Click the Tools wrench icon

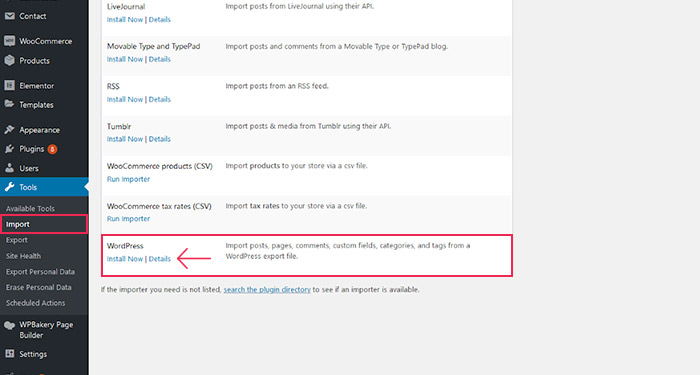tap(9, 187)
